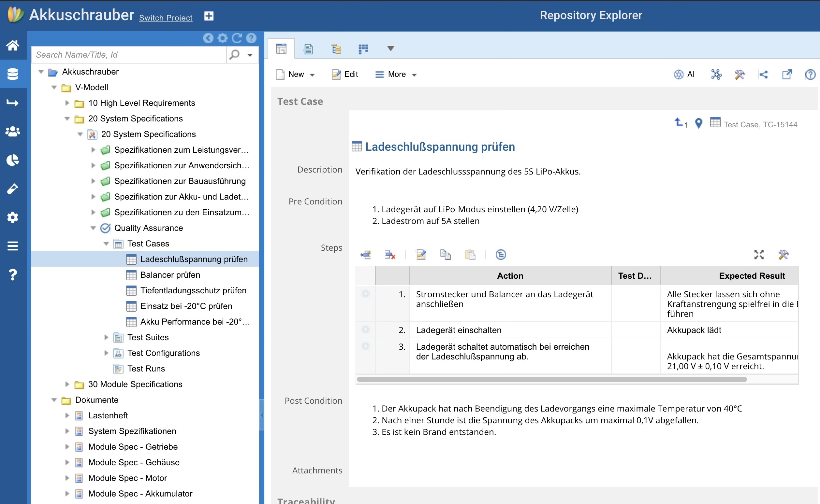
Task: Click the Edit button
Action: (x=345, y=74)
